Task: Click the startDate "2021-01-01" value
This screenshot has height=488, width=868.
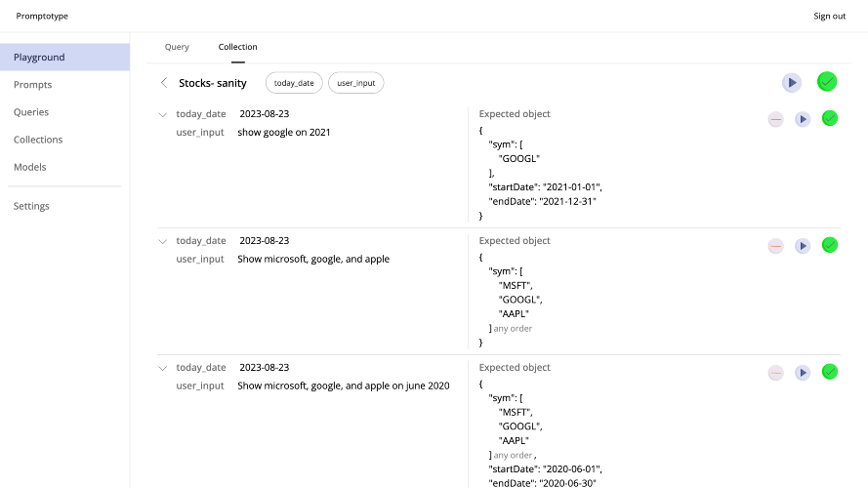Action: pos(572,187)
